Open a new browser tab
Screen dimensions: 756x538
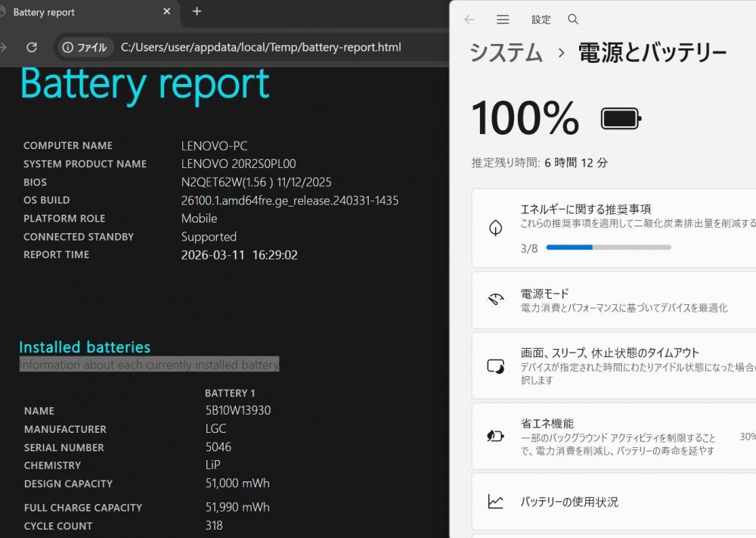197,11
